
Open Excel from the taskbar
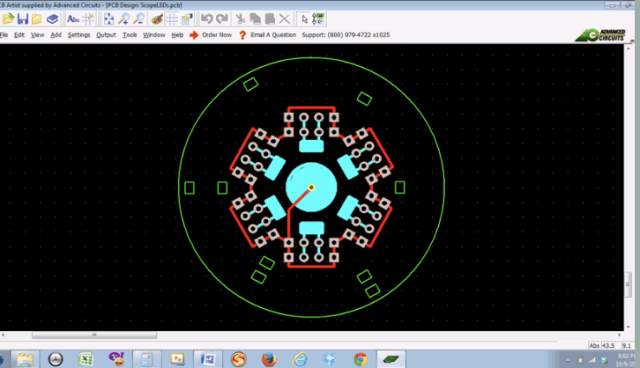coord(86,359)
